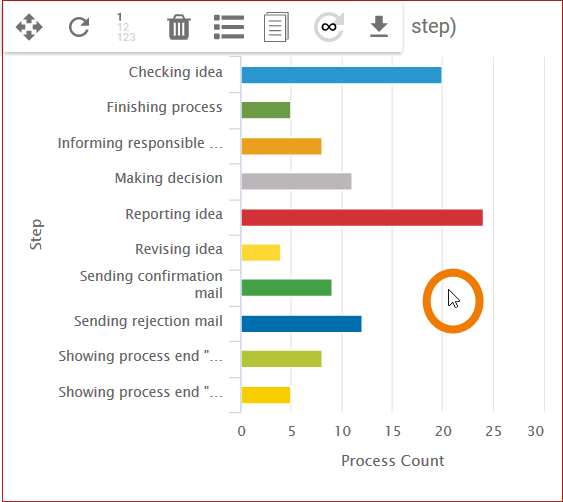Viewport: 563px width, 502px height.
Task: Click the orange Informing responsible bar
Action: [282, 146]
